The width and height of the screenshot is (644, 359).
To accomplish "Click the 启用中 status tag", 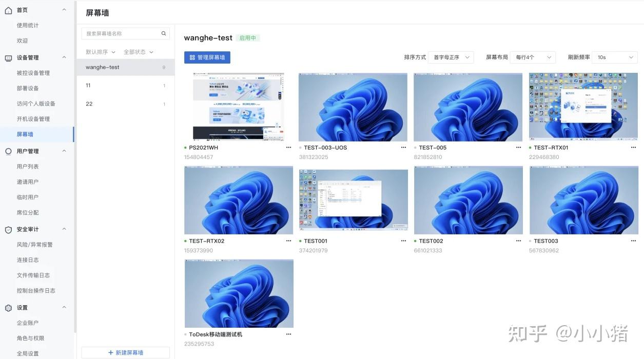I will 248,38.
